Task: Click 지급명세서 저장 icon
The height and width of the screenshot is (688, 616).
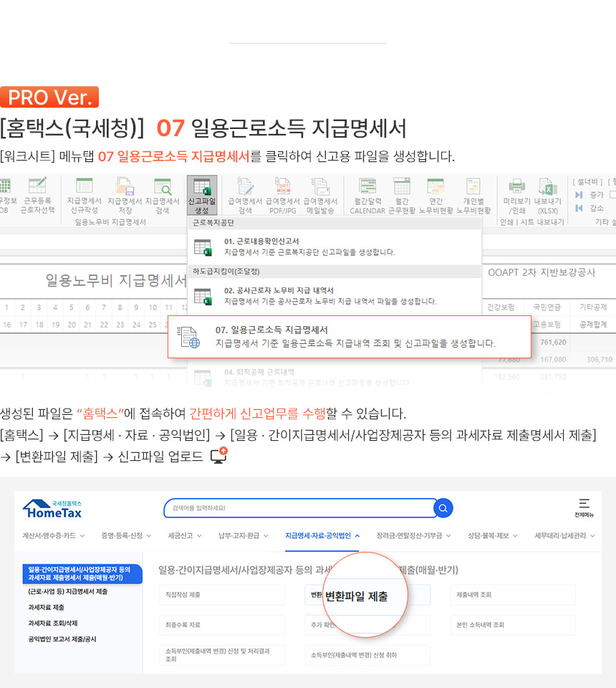Action: 125,195
